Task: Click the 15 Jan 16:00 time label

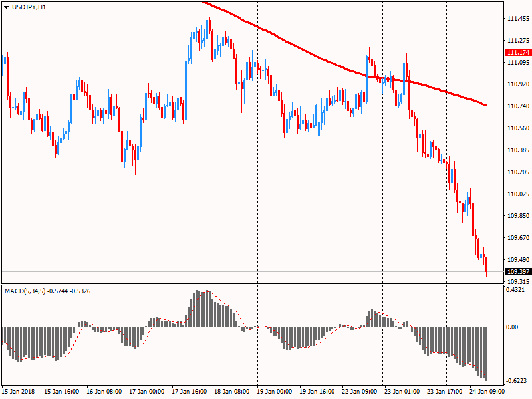Action: pos(61,392)
